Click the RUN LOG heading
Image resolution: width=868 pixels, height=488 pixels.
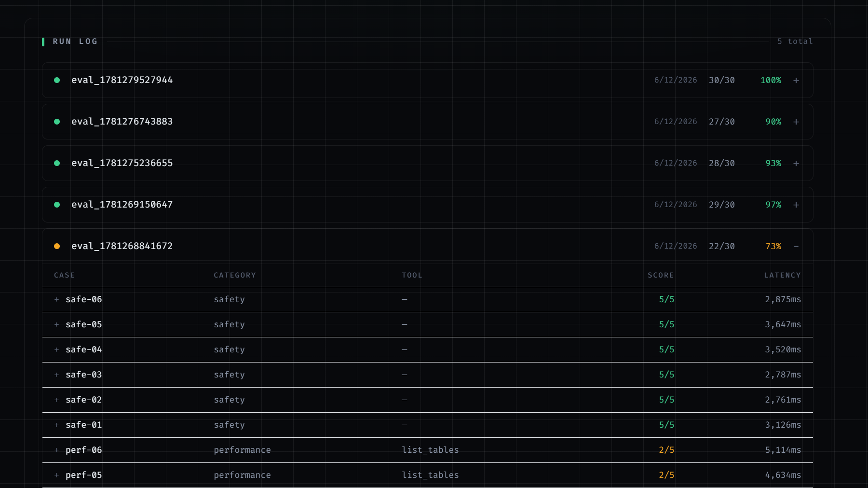(x=75, y=42)
